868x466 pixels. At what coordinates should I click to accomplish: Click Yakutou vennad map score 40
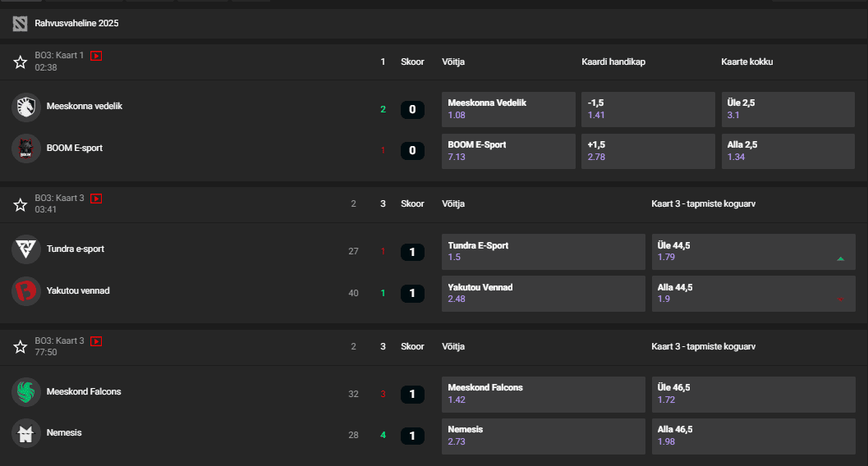[x=353, y=294]
